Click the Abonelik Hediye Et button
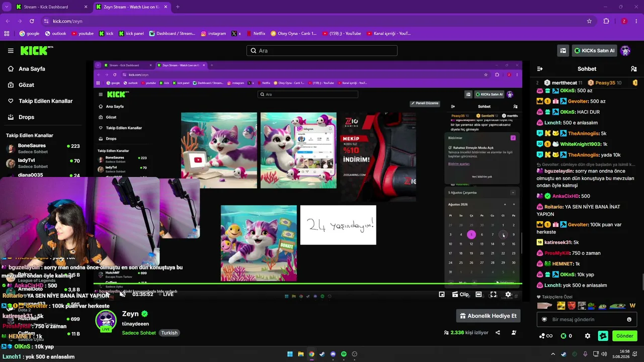This screenshot has width=644, height=362. pos(488,316)
